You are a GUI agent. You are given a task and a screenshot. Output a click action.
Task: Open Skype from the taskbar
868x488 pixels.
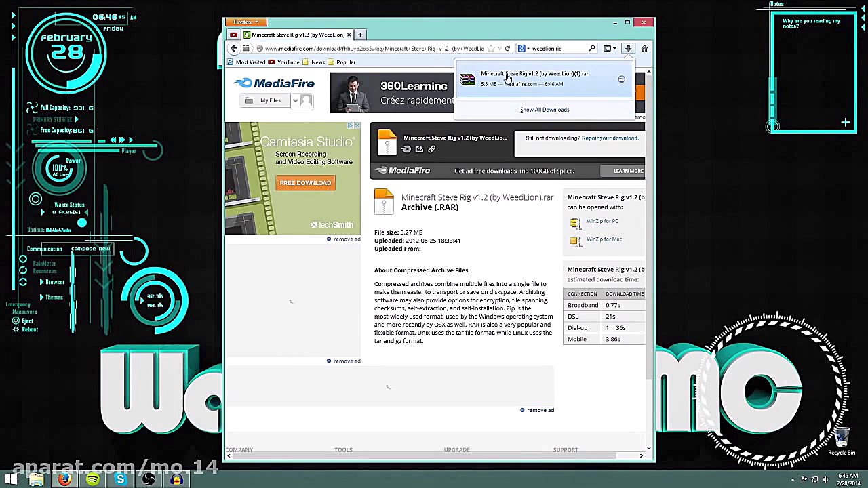pos(121,480)
